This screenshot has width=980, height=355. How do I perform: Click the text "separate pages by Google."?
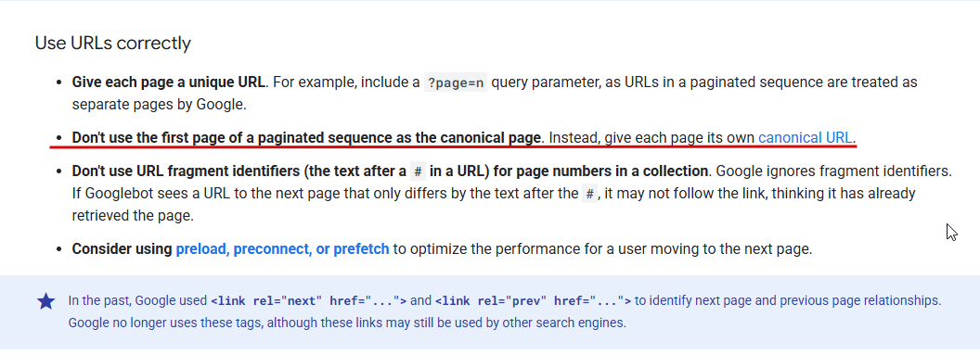click(x=160, y=104)
